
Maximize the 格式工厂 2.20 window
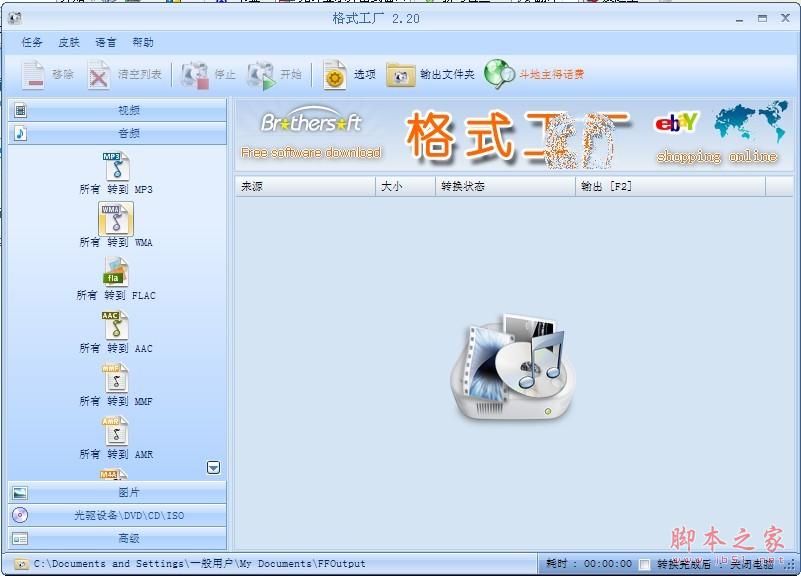[762, 18]
